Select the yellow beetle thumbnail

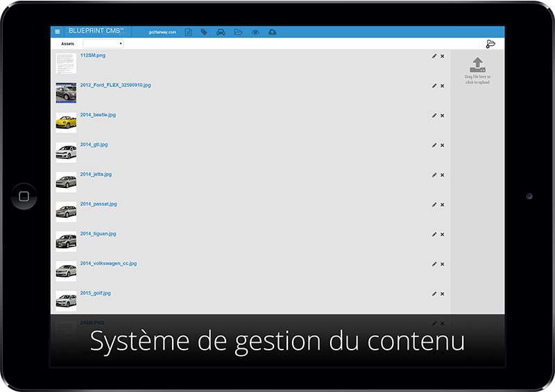[x=66, y=123]
